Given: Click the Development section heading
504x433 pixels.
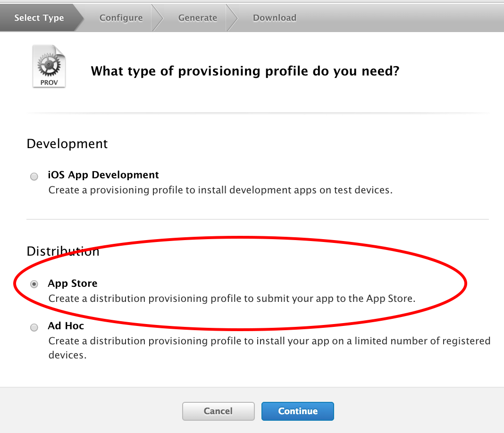Looking at the screenshot, I should pos(67,143).
